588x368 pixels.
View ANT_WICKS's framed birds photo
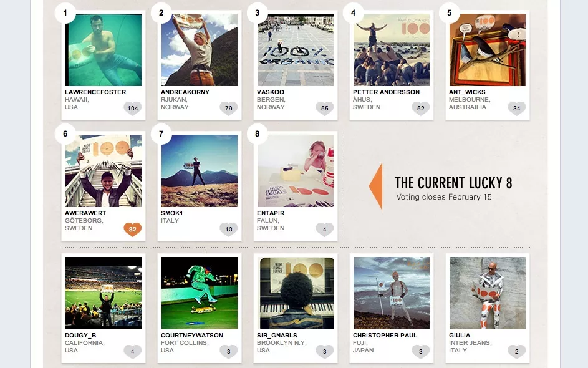point(488,50)
